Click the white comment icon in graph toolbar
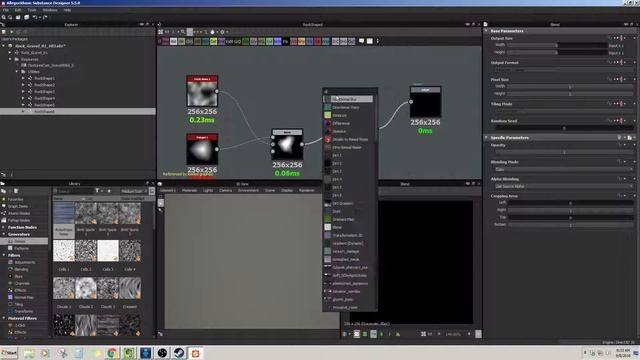This screenshot has height=360, width=640. tap(362, 41)
